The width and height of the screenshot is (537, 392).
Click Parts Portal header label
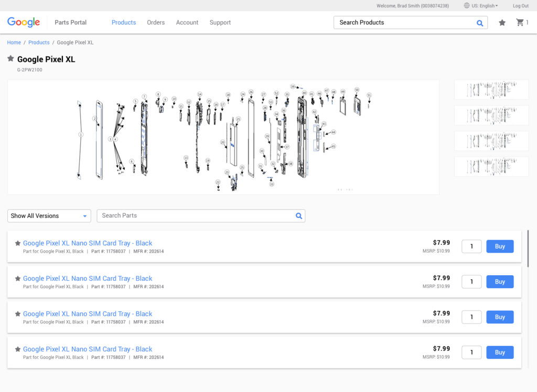pos(71,23)
